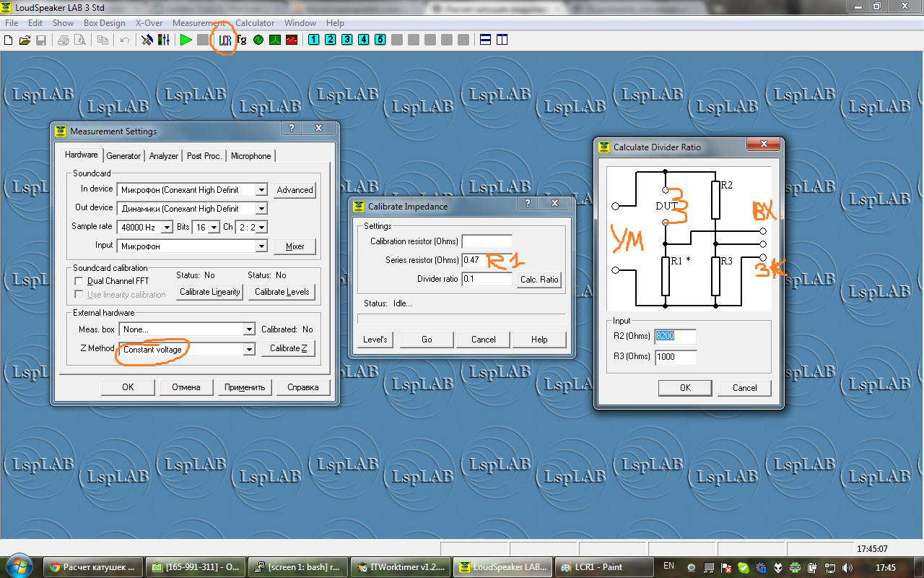Switch to the Analyzer tab

point(164,156)
